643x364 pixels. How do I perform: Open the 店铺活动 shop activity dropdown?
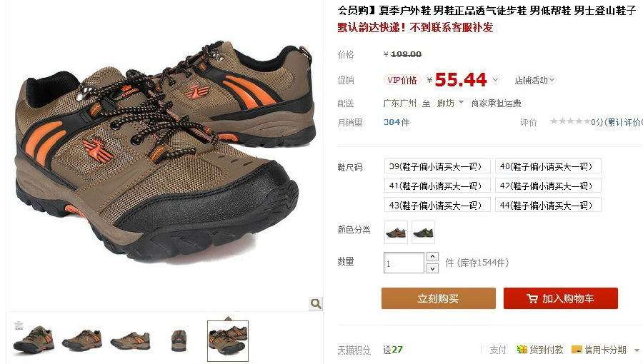pyautogui.click(x=534, y=80)
